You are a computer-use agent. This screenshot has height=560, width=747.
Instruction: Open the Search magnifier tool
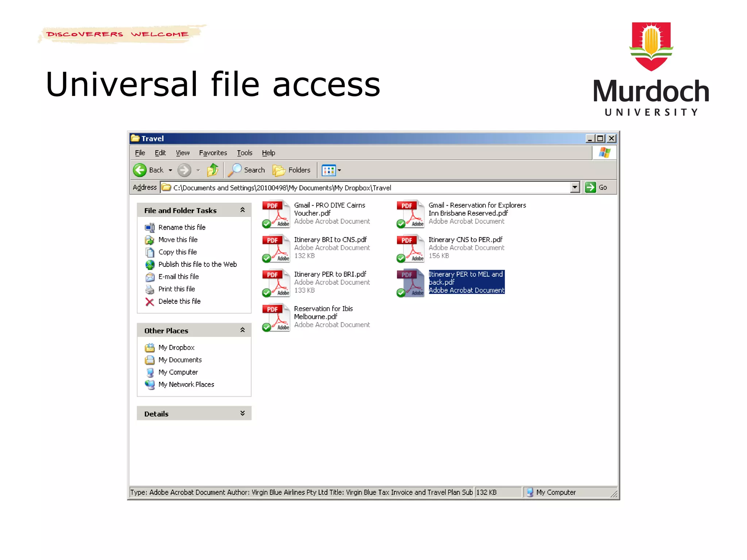coord(246,170)
